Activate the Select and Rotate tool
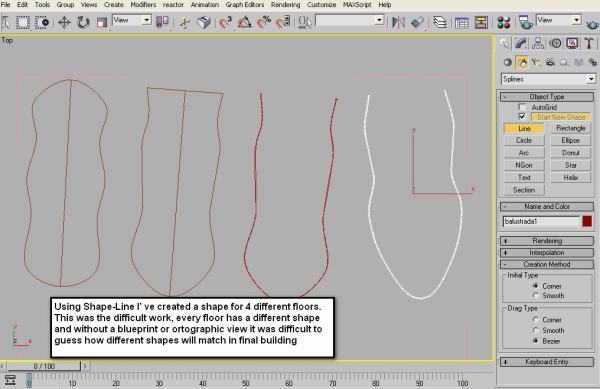This screenshot has height=389, width=600. coord(83,23)
